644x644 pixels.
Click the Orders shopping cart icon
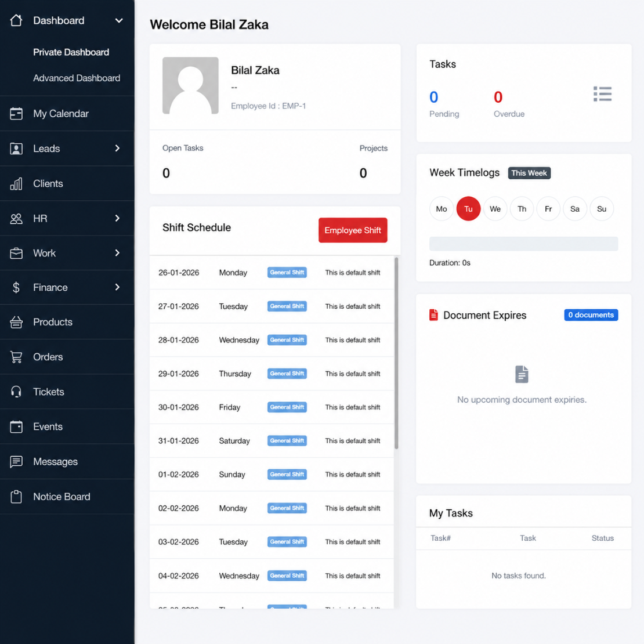pyautogui.click(x=16, y=357)
